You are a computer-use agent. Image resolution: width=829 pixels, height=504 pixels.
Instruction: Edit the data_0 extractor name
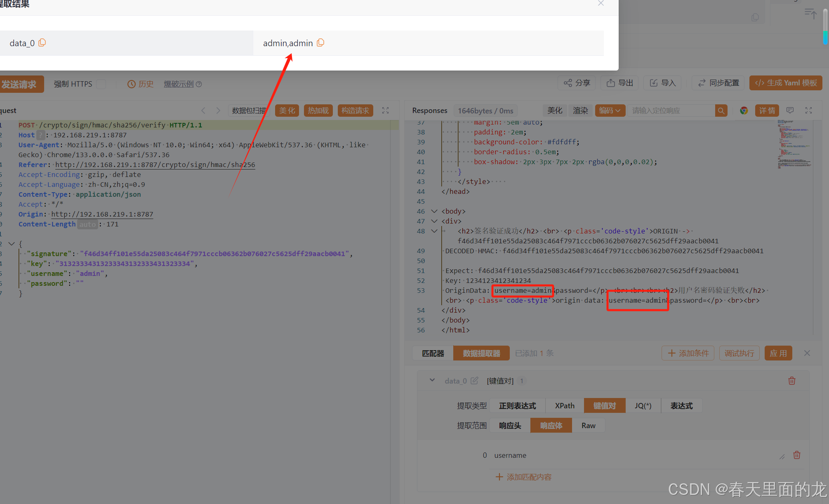[x=474, y=381]
